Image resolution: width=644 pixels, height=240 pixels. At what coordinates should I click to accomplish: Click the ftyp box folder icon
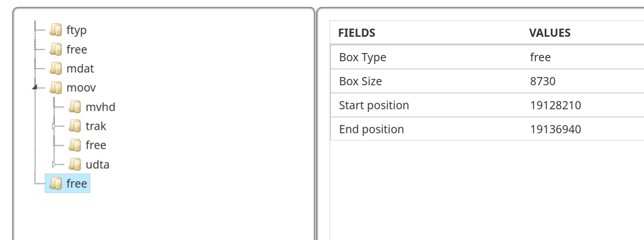(x=56, y=30)
